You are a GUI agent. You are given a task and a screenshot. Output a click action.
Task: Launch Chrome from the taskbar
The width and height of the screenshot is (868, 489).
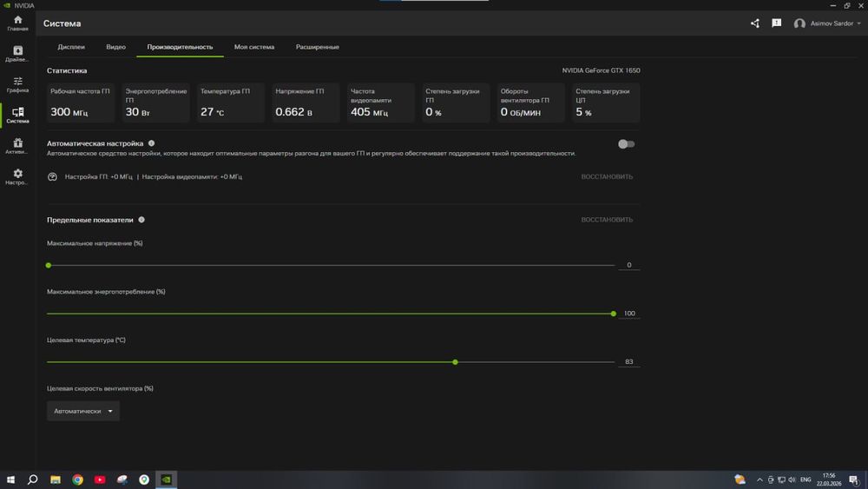tap(77, 479)
